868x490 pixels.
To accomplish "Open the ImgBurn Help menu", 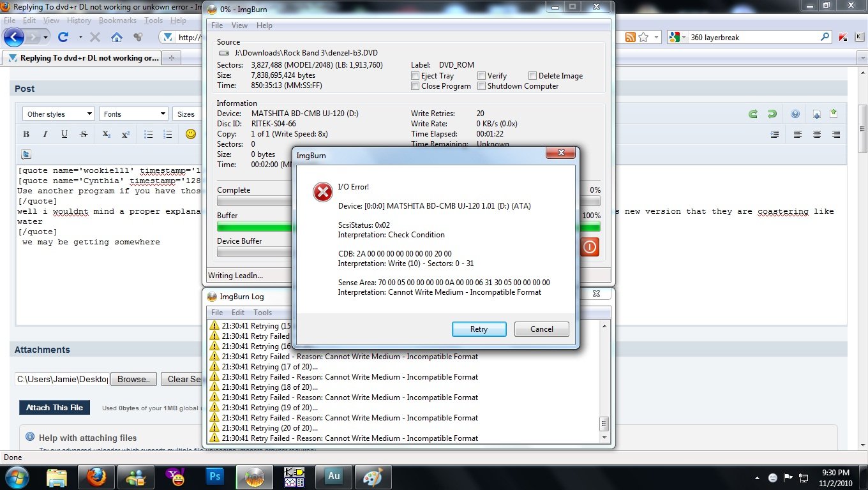I will (264, 26).
